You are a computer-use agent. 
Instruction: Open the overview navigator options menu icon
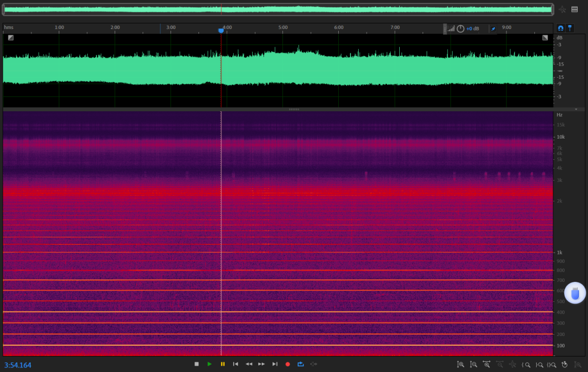(x=574, y=9)
